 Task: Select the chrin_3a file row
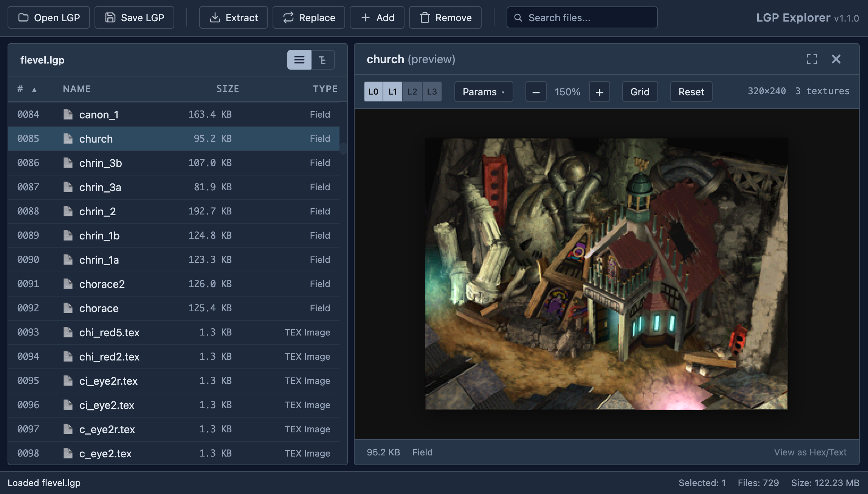174,187
